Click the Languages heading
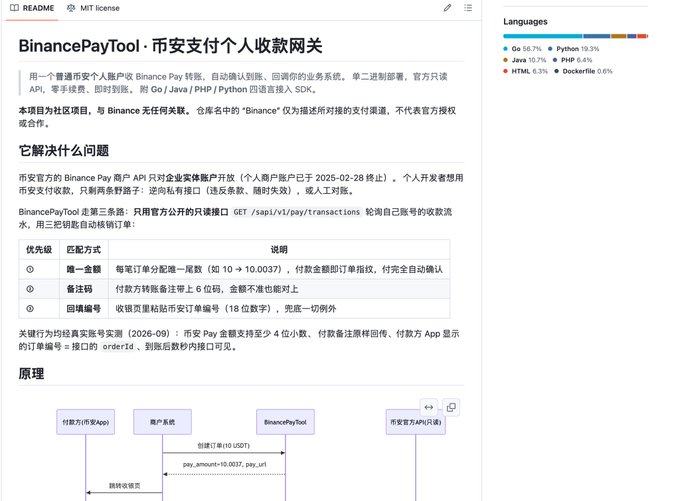 pos(525,22)
